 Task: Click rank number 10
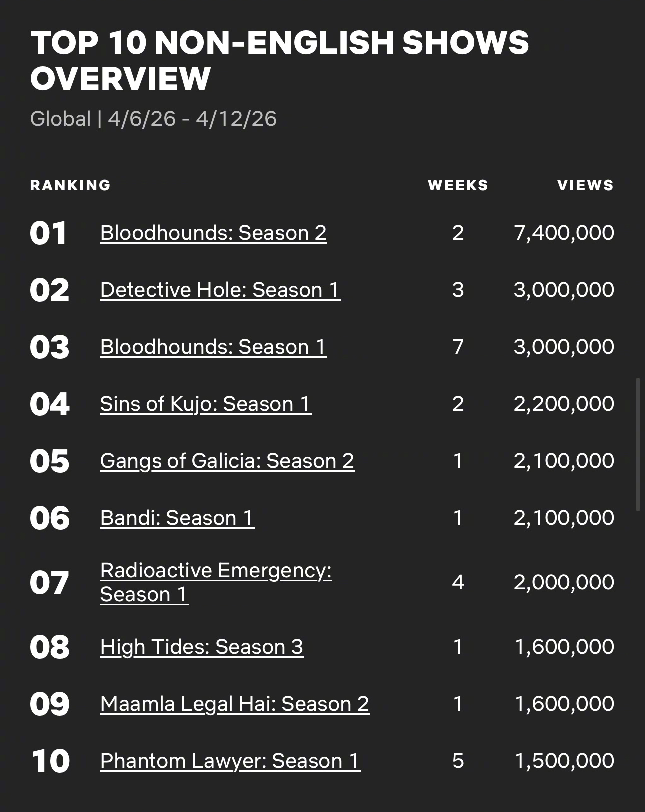click(x=50, y=761)
